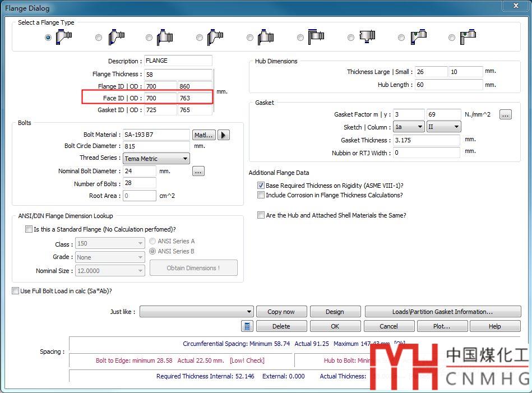Enable Base Required Thickness on Rigidity checkbox
Viewport: 532px width, 393px height.
coord(261,186)
